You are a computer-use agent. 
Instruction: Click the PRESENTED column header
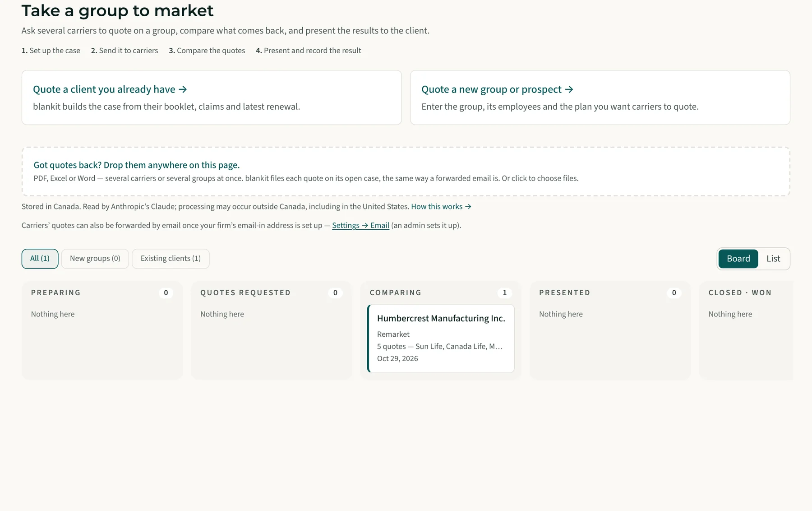coord(565,293)
